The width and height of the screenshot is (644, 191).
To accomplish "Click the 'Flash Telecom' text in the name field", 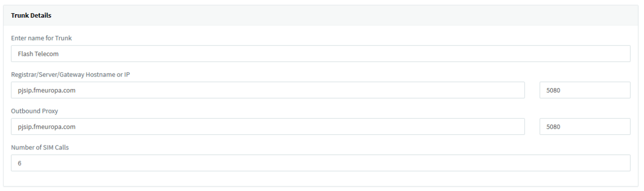I will [x=38, y=54].
